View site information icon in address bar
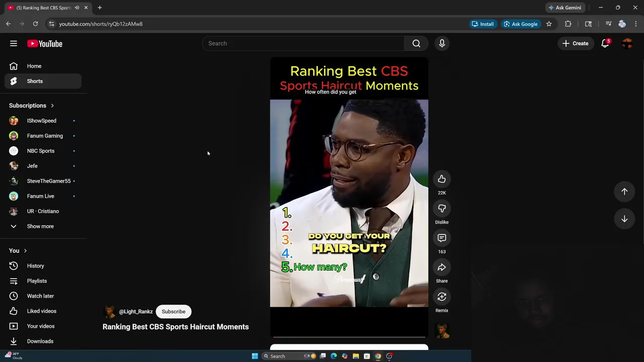Image resolution: width=644 pixels, height=362 pixels. 51,24
